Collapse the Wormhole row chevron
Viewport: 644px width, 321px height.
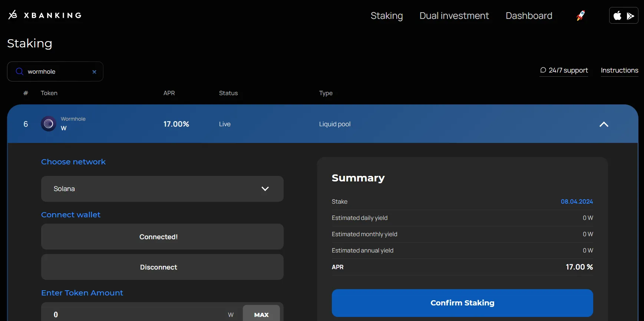(x=604, y=124)
